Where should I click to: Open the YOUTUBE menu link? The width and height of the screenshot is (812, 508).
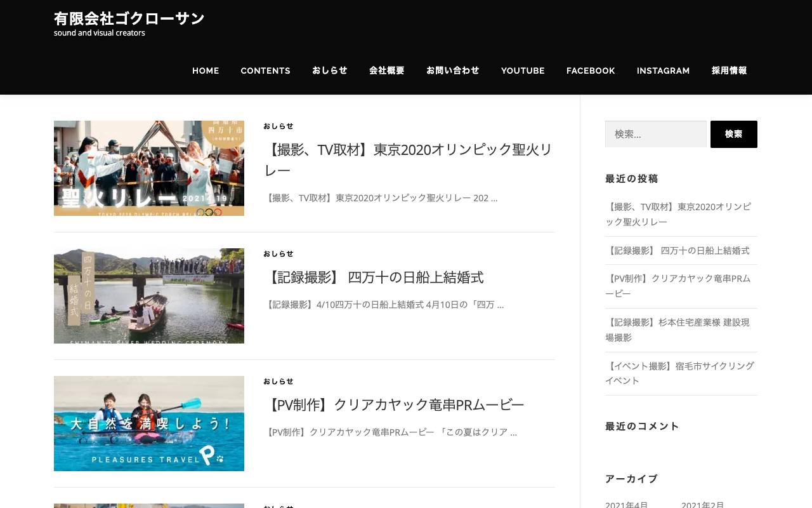tap(523, 70)
